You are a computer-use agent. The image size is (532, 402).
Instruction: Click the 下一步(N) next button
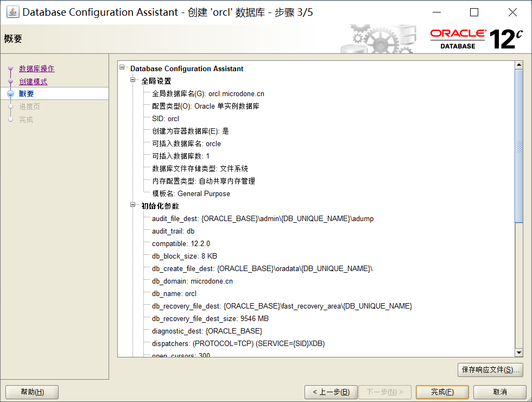tap(385, 392)
